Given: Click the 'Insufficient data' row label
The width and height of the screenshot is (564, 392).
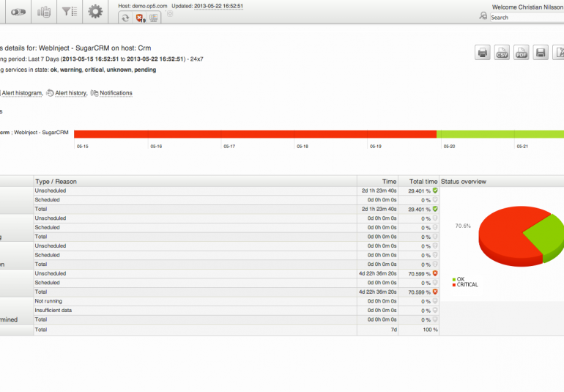Looking at the screenshot, I should point(53,310).
